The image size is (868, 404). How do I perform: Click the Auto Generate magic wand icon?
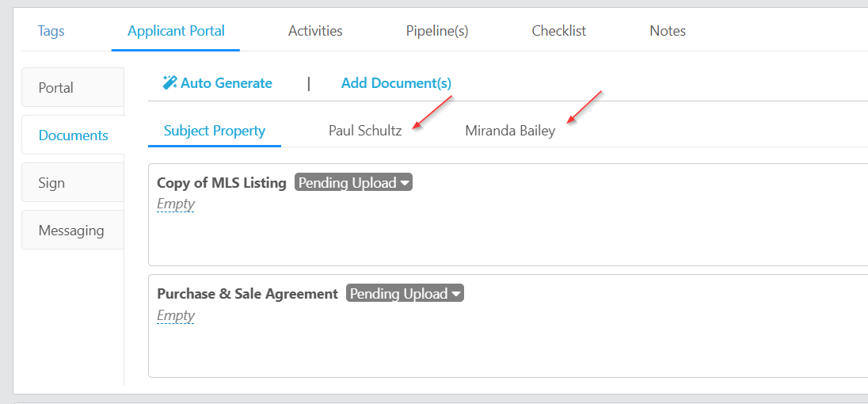169,83
